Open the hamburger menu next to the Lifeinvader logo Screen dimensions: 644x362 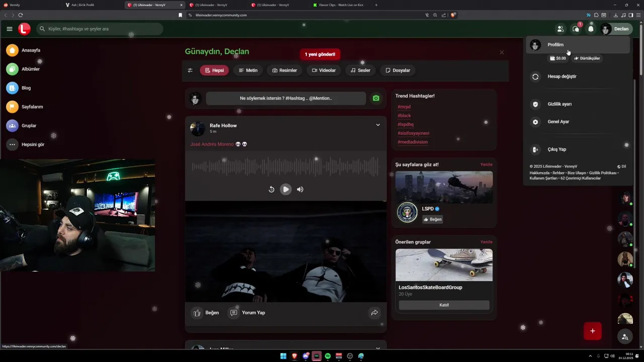tap(10, 29)
